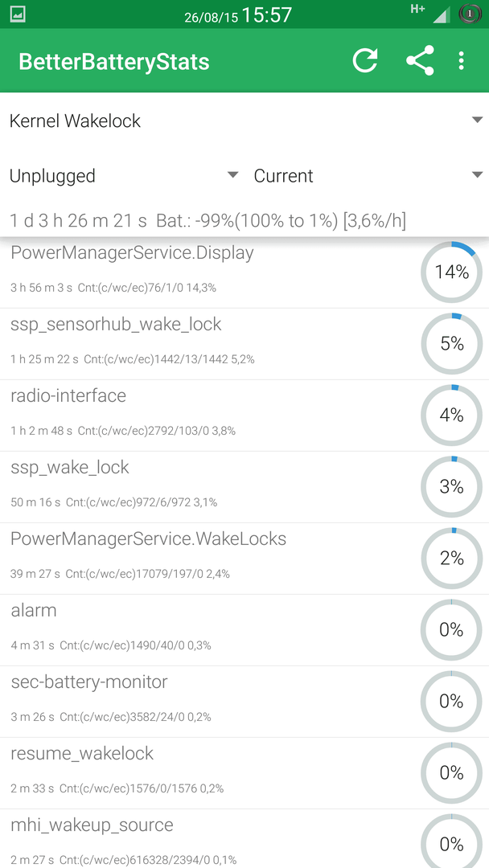Open the alarm wakelock entry
Screen dimensions: 489x868
pyautogui.click(x=244, y=630)
